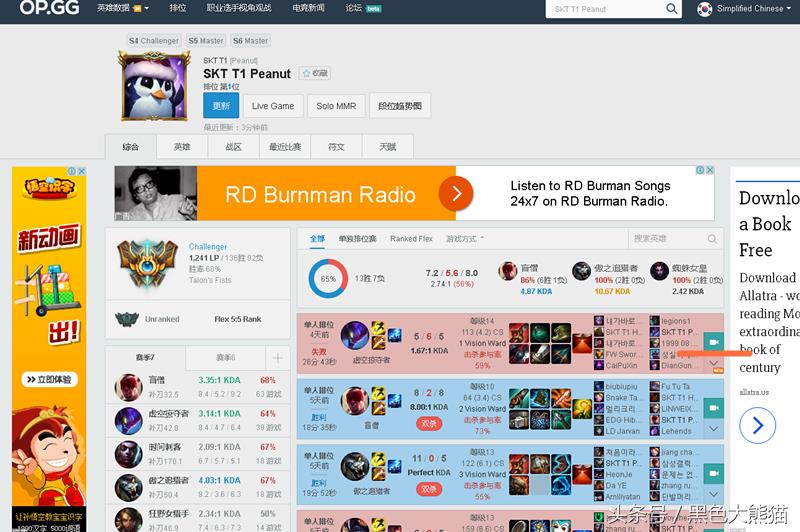This screenshot has width=800, height=532.
Task: Click the S6 Master badge
Action: [250, 40]
